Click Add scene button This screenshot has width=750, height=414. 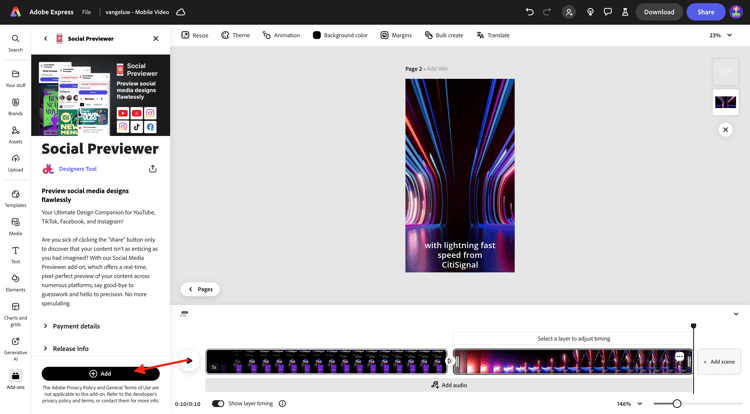[719, 362]
